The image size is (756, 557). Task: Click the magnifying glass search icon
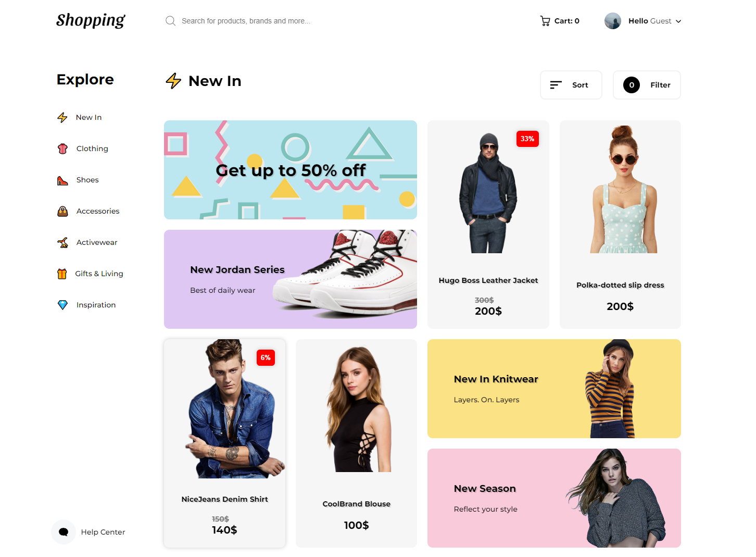pos(170,21)
